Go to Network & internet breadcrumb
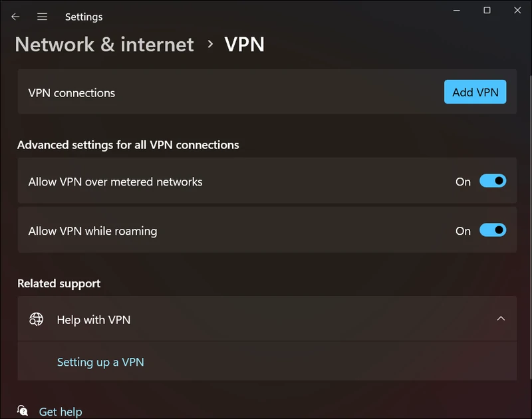The image size is (532, 419). [x=104, y=45]
